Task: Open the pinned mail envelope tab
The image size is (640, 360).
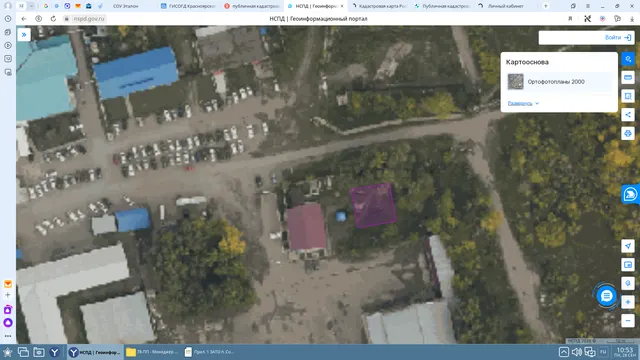Action: click(x=78, y=6)
